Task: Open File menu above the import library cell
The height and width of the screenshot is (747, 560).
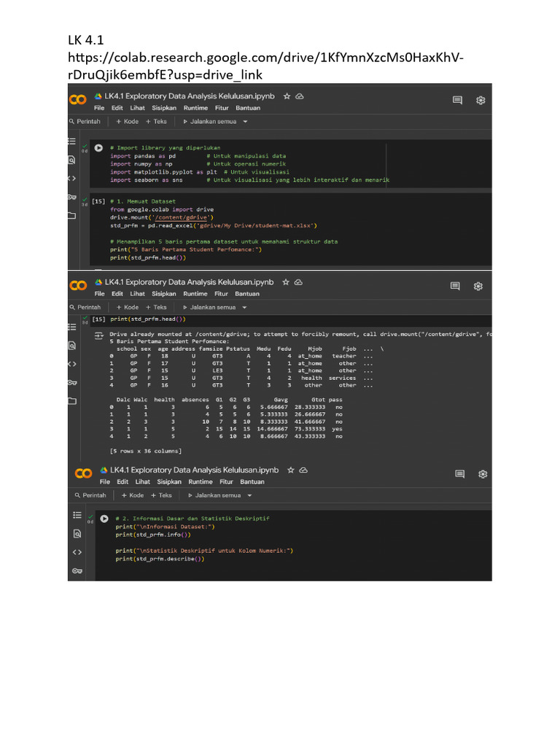Action: click(99, 108)
